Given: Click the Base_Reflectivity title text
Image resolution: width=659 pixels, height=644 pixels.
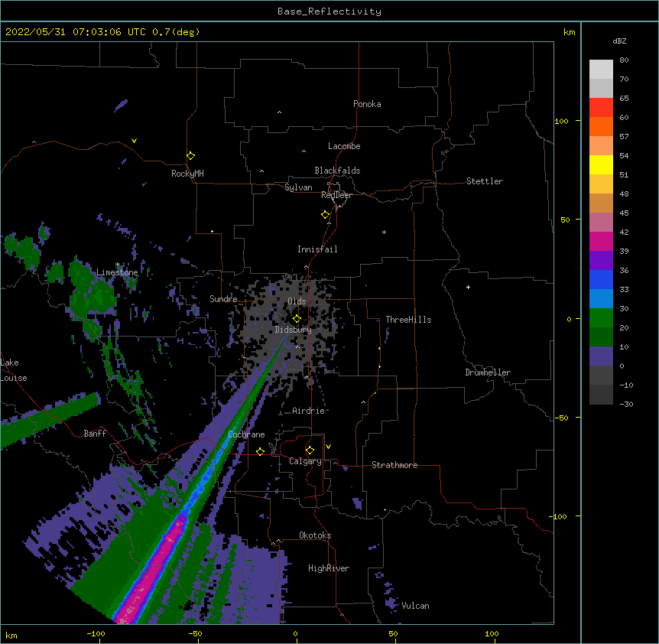Looking at the screenshot, I should (329, 11).
